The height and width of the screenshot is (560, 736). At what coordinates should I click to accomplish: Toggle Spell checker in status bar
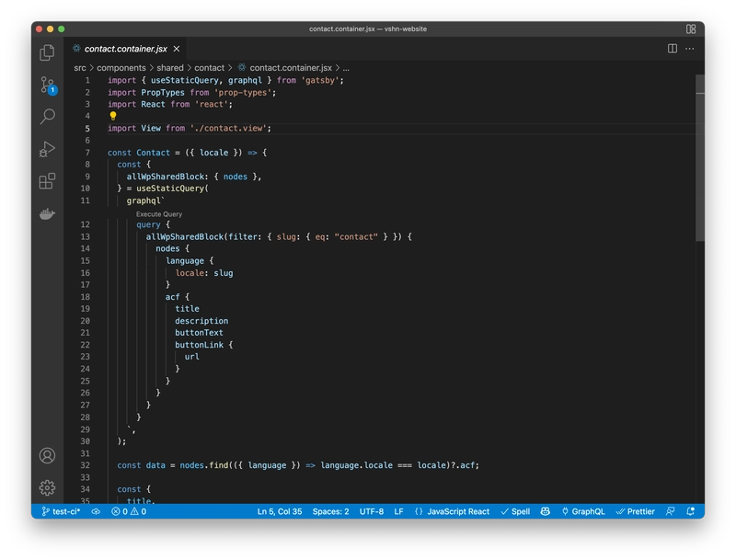click(515, 511)
